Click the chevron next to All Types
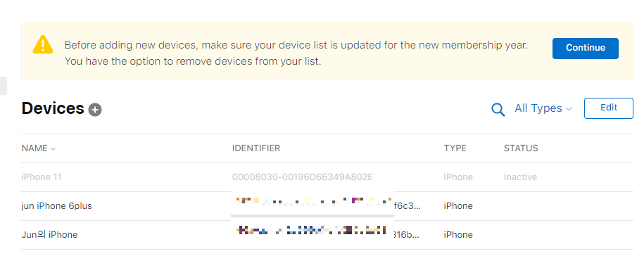The image size is (644, 268). (569, 109)
